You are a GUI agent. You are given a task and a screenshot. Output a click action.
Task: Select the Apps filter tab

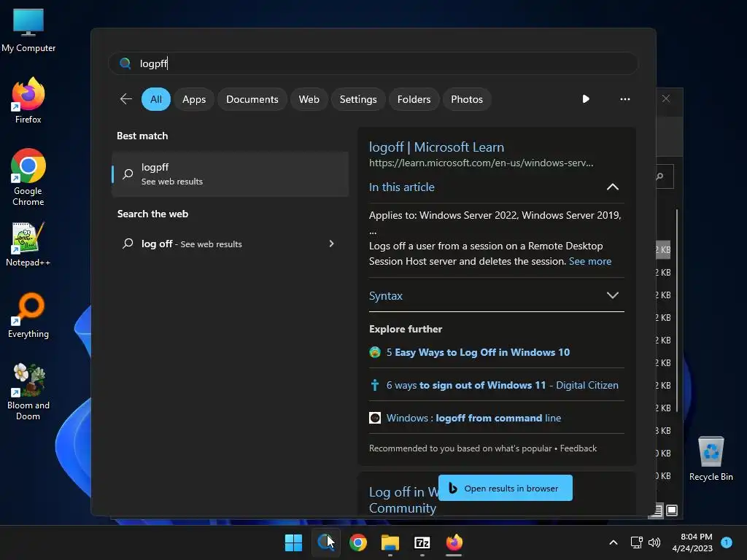click(x=194, y=99)
